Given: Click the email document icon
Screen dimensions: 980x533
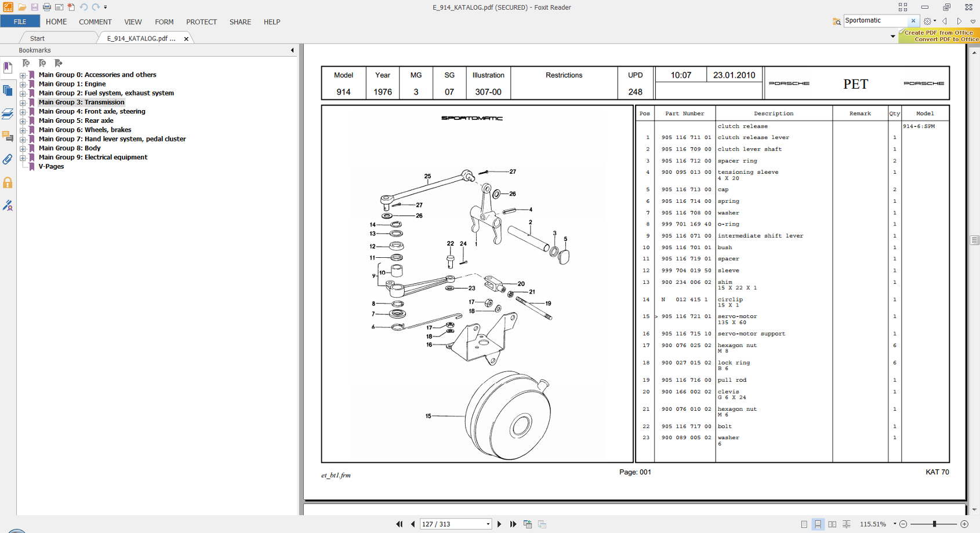Looking at the screenshot, I should 59,7.
